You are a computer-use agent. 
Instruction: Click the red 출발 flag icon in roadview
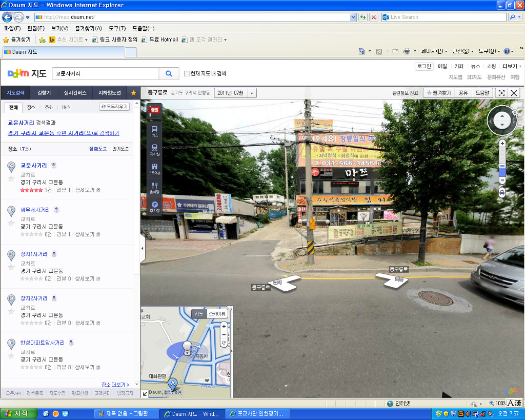(x=154, y=111)
